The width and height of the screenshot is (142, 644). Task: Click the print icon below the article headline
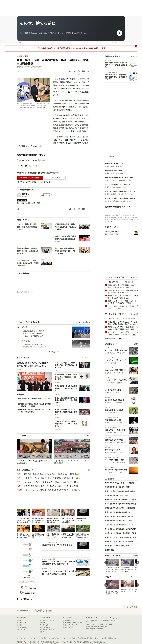(18, 72)
